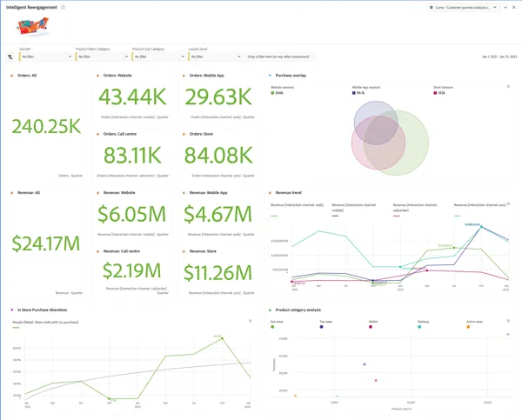Click the Revenue: Website visualization dot
Screen dimensions: 522x420
[97, 193]
